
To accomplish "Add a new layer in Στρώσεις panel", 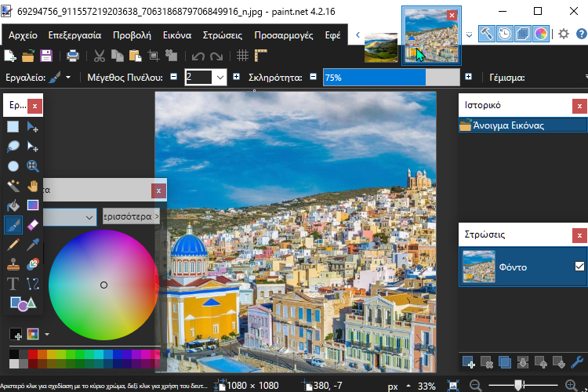I will [469, 362].
